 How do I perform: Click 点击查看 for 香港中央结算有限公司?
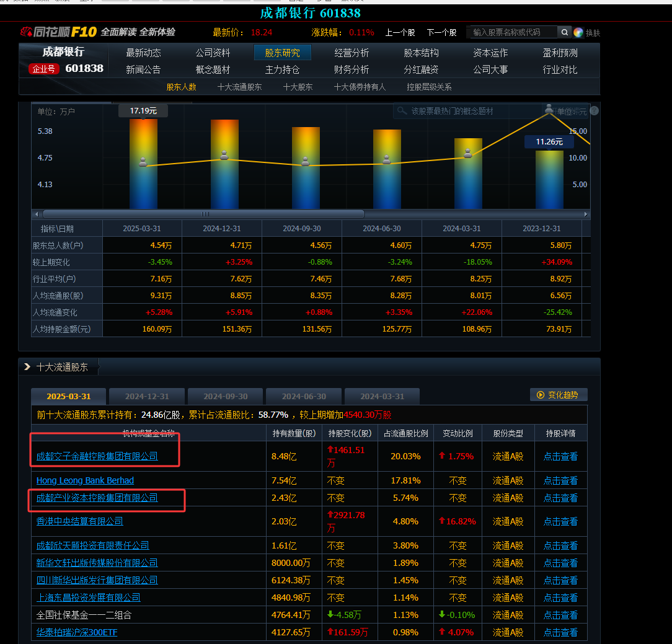560,521
